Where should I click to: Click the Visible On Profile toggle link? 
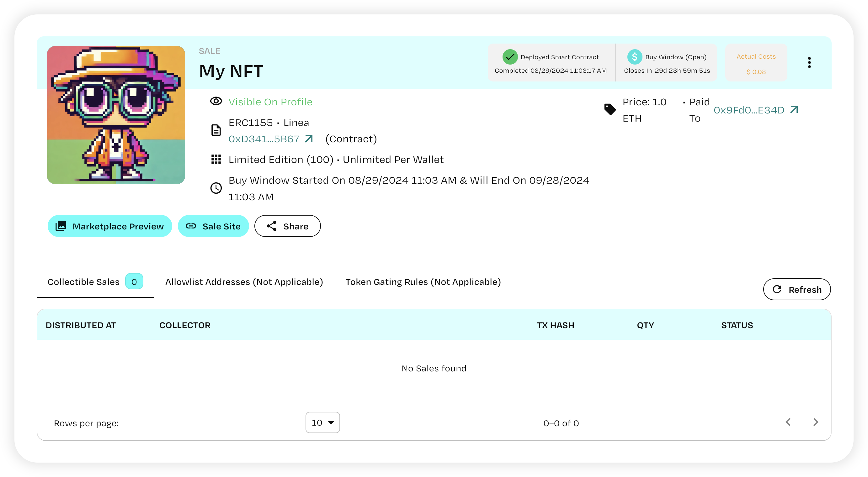coord(270,102)
